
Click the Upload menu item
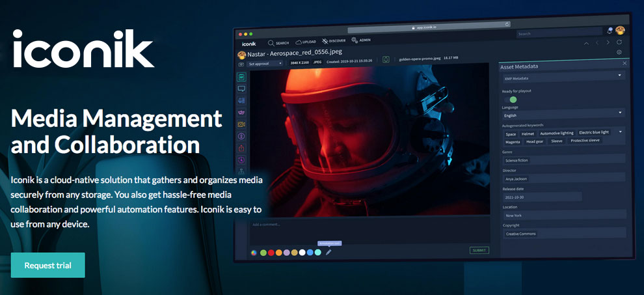click(x=304, y=42)
